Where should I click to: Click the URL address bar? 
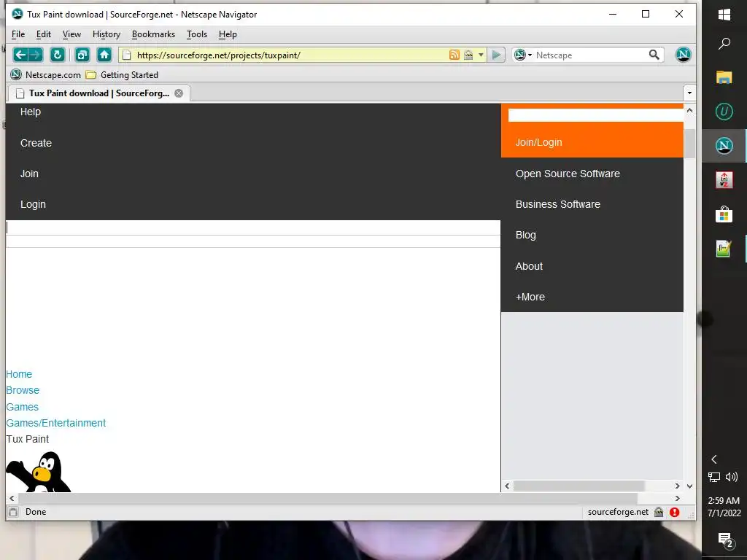(290, 55)
